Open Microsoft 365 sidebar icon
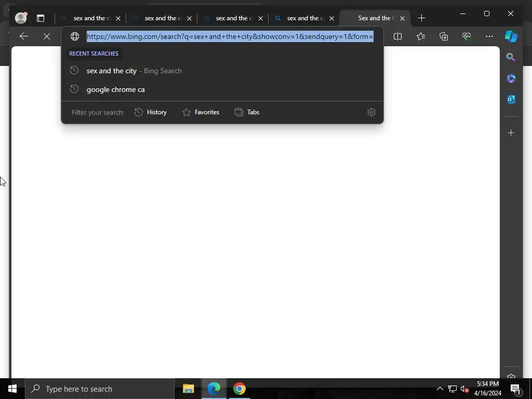 click(511, 78)
